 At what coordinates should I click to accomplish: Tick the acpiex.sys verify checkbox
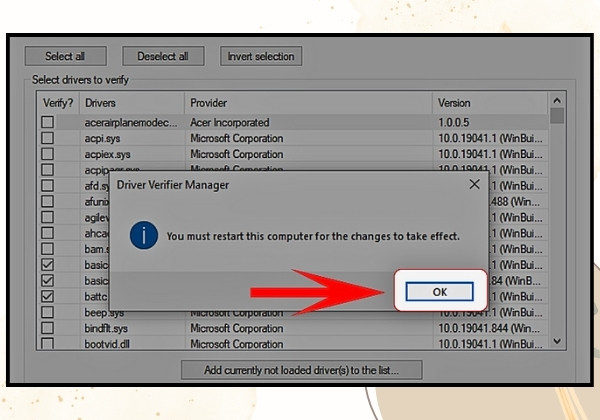click(47, 154)
